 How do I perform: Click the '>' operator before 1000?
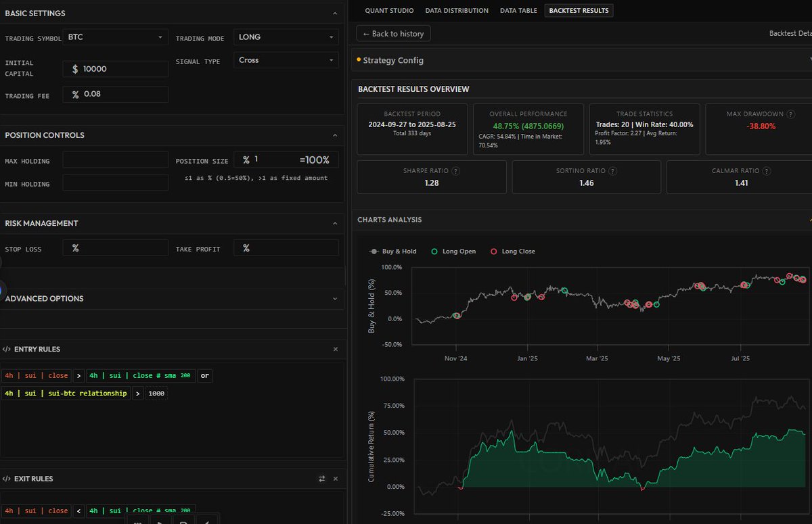[x=137, y=393]
